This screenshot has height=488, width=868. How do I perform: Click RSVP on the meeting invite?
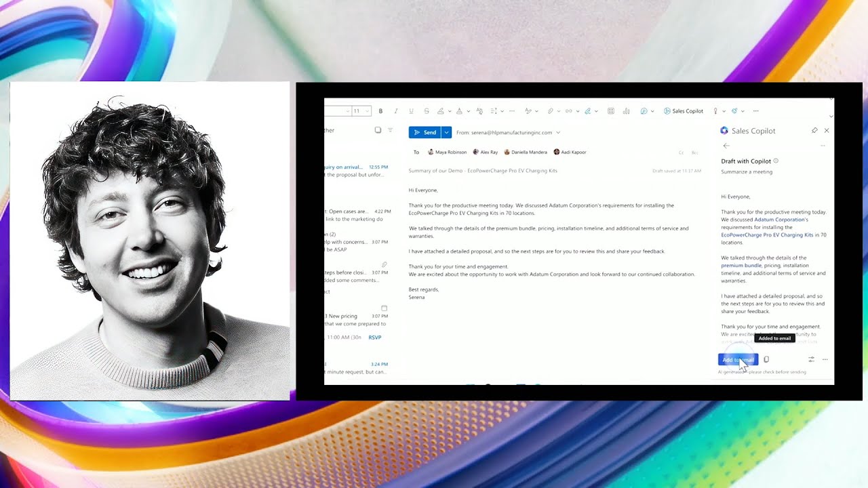tap(374, 338)
